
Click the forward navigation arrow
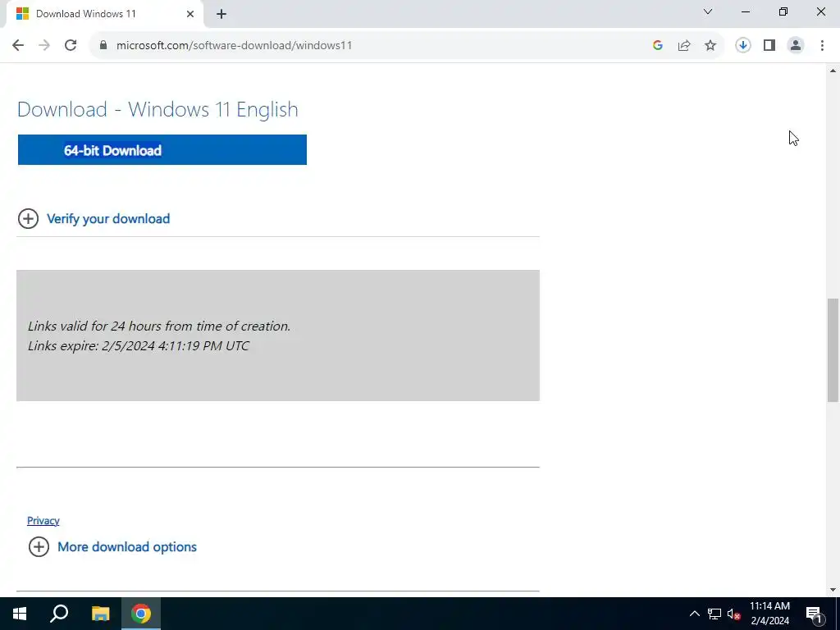click(x=44, y=46)
